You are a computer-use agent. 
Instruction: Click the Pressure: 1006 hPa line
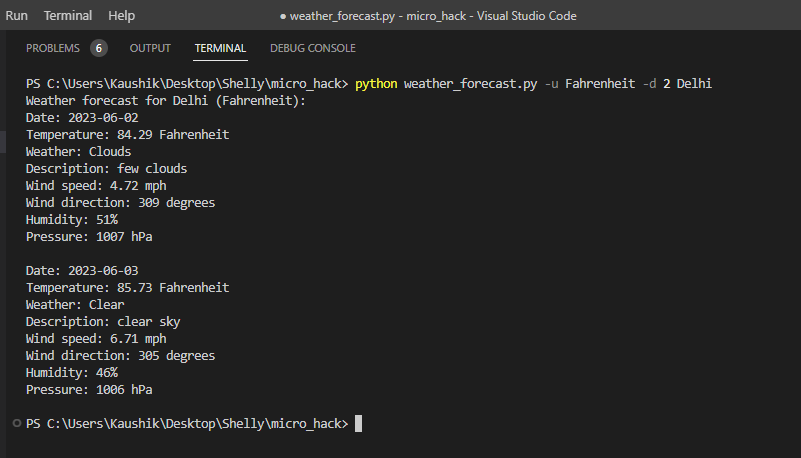pos(89,390)
